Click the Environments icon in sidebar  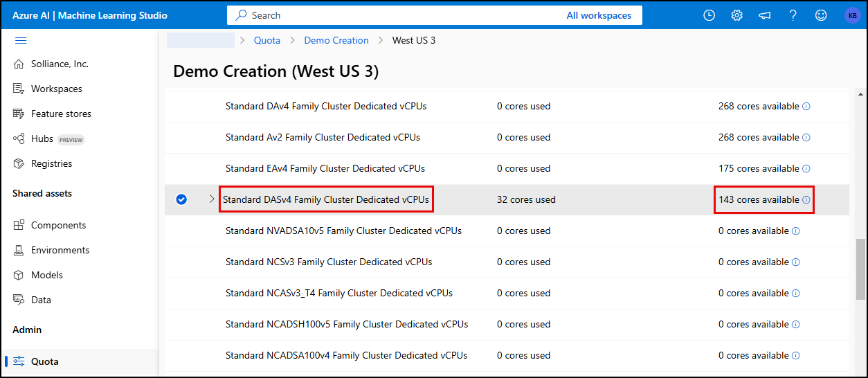click(x=19, y=250)
